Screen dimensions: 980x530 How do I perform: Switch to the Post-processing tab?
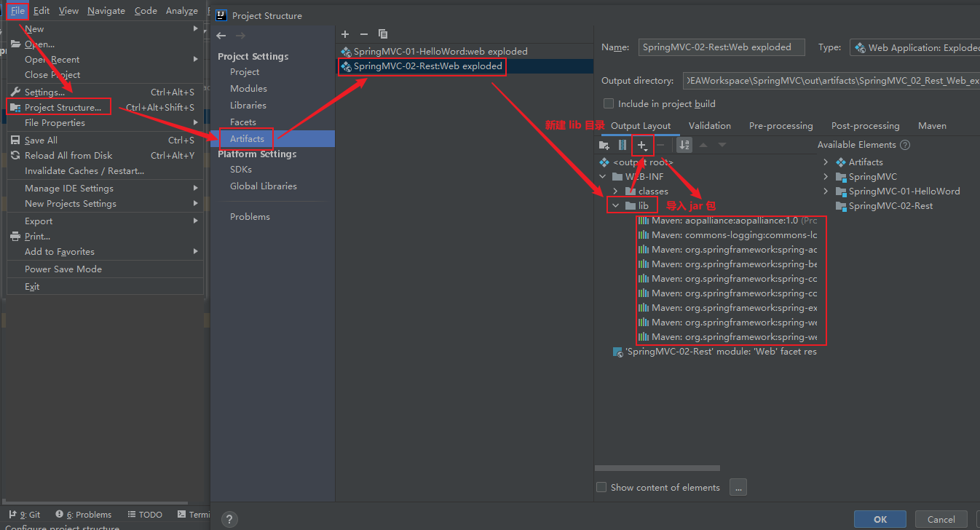tap(865, 125)
